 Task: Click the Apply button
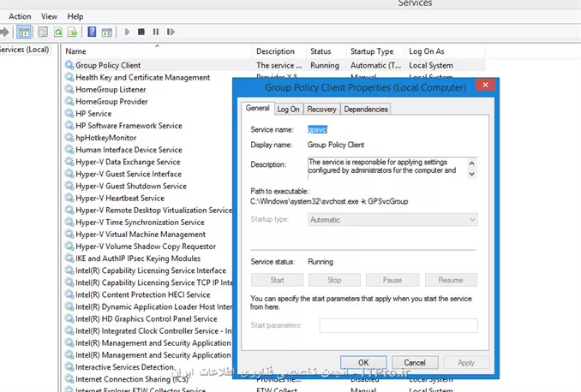[466, 362]
